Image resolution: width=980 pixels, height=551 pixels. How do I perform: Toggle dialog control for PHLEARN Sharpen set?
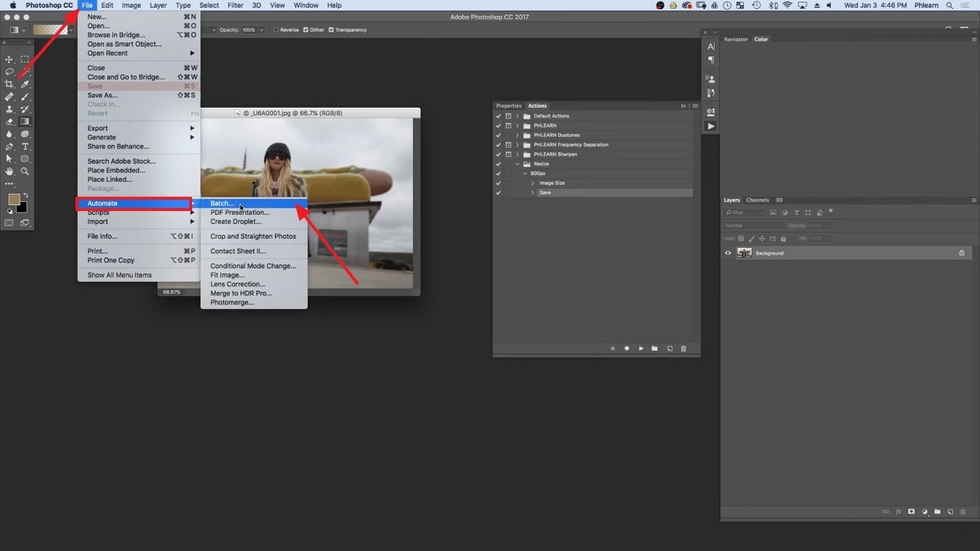508,155
